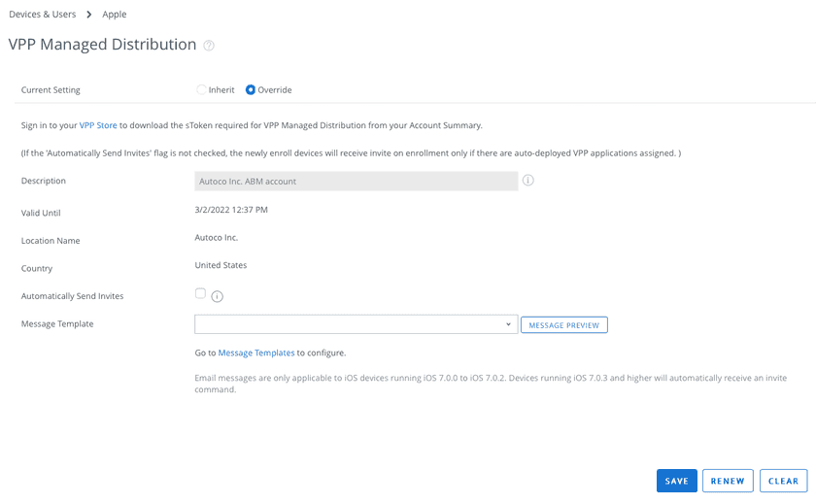Click the Save button
Viewport: 816px width, 504px height.
(677, 481)
